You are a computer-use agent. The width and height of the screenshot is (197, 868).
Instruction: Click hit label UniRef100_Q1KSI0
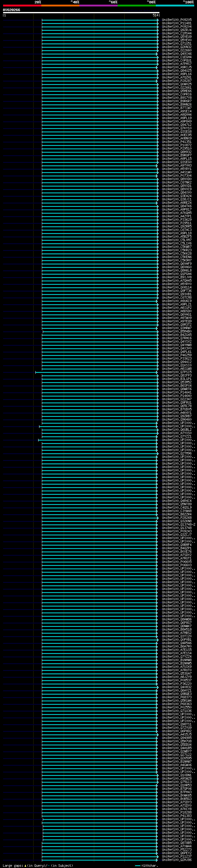(x=177, y=365)
